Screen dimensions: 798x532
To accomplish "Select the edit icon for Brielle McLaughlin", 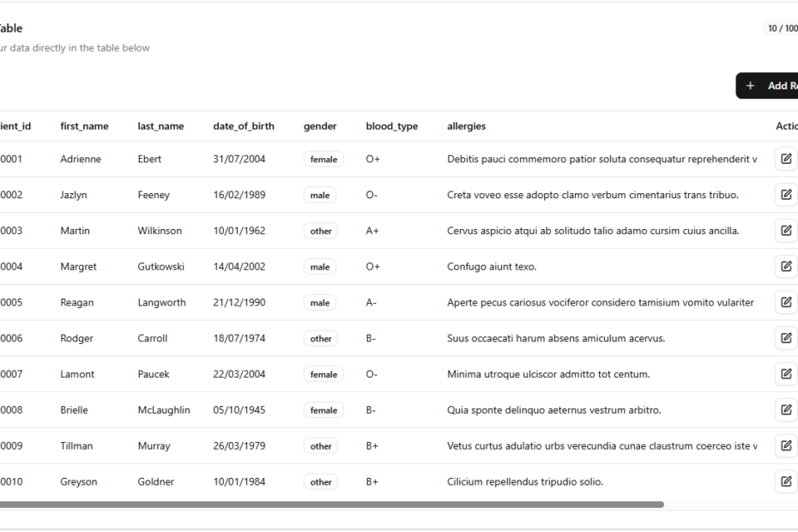I will pyautogui.click(x=786, y=409).
